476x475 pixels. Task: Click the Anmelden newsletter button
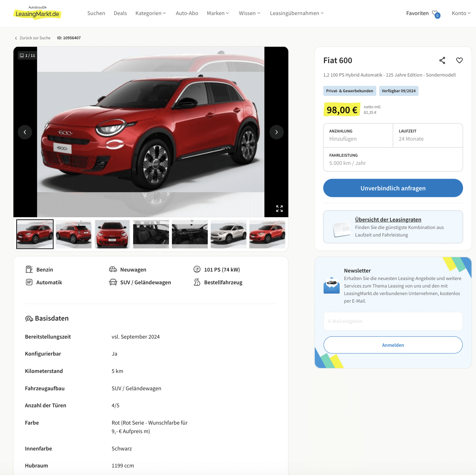(x=393, y=345)
